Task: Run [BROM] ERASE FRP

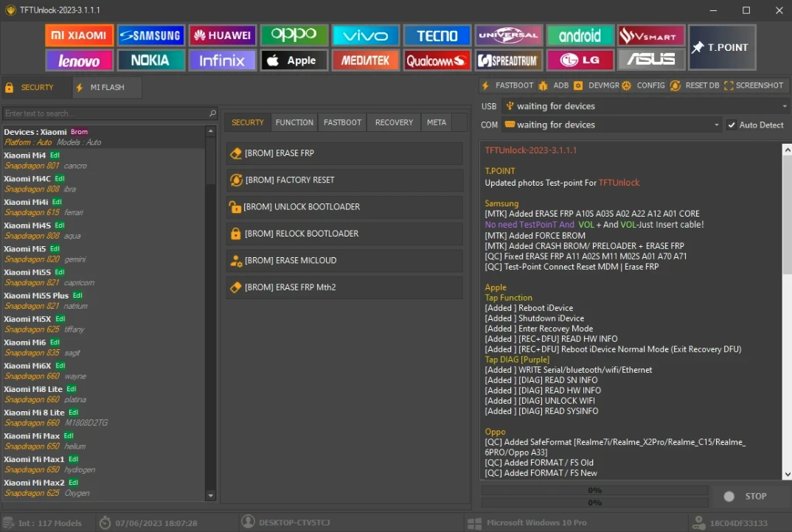Action: pyautogui.click(x=344, y=153)
